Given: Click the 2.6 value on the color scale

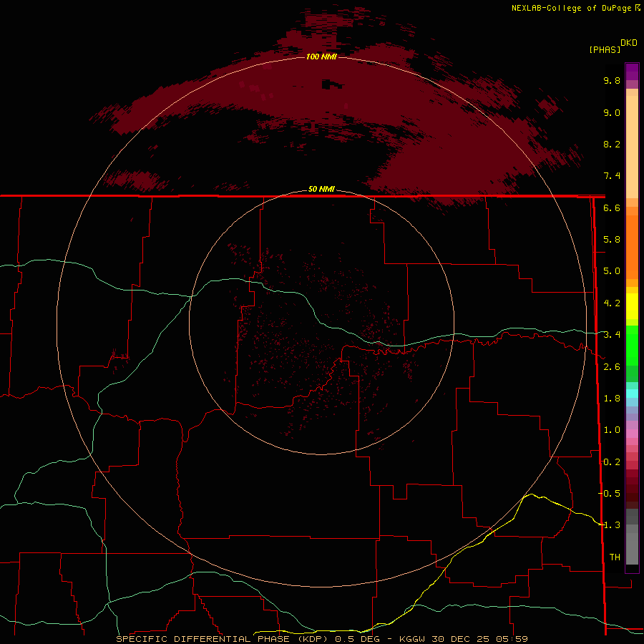Looking at the screenshot, I should pyautogui.click(x=612, y=367).
